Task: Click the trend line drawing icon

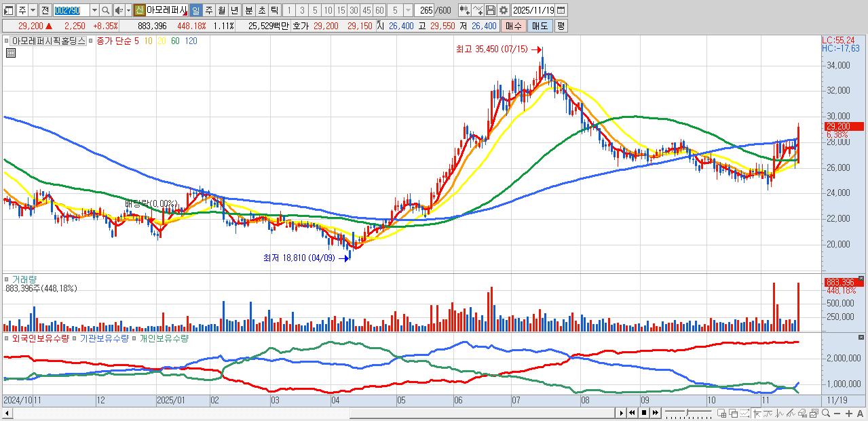Action: point(768,413)
